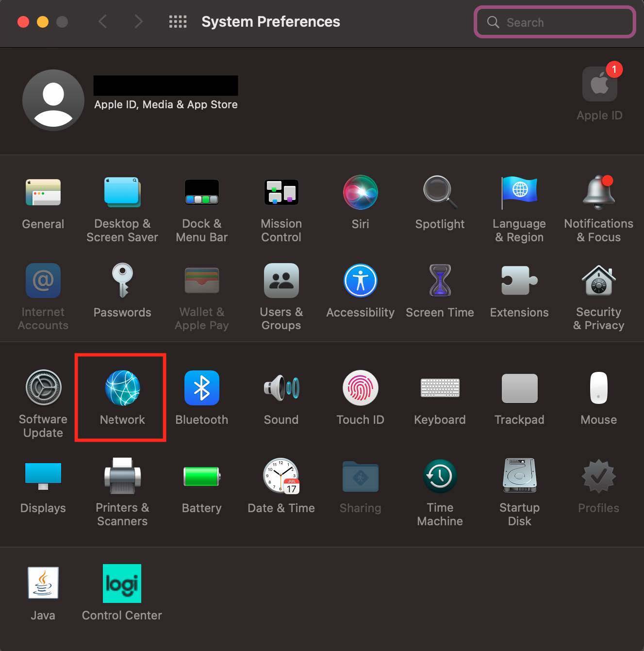Show all preferences grid button

[x=178, y=22]
